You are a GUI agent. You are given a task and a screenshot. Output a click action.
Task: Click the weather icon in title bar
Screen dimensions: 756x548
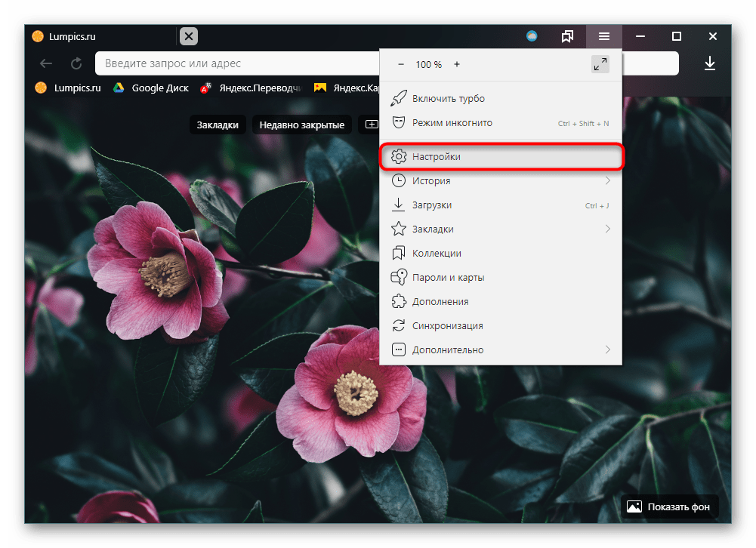coord(532,36)
